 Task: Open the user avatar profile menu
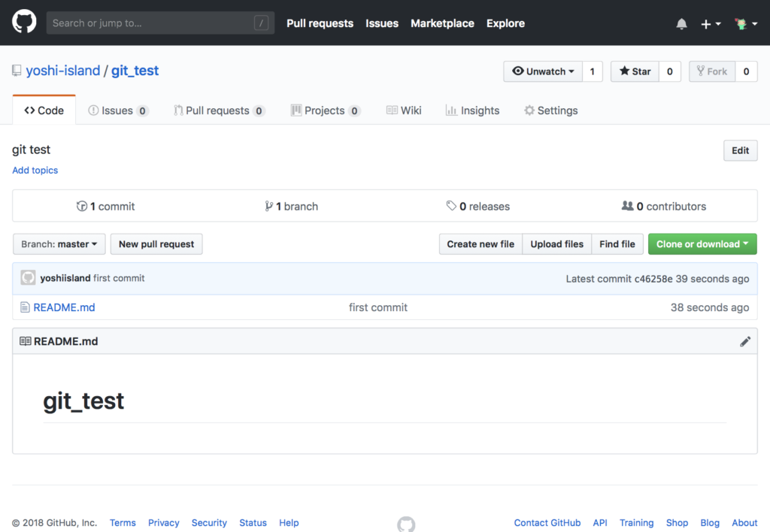pyautogui.click(x=745, y=23)
